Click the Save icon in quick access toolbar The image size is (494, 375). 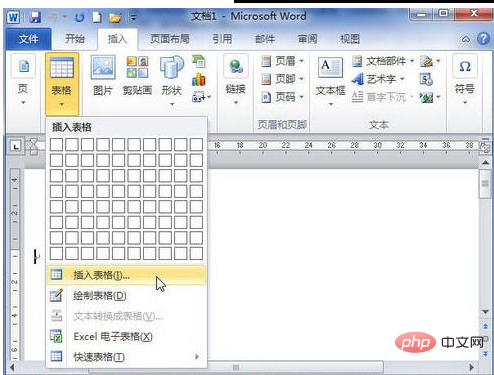[35, 17]
